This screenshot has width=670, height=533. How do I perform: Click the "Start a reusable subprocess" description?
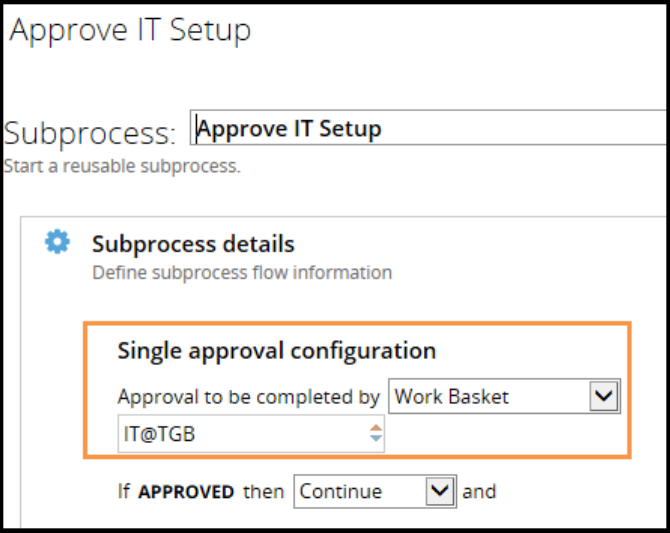(x=122, y=166)
